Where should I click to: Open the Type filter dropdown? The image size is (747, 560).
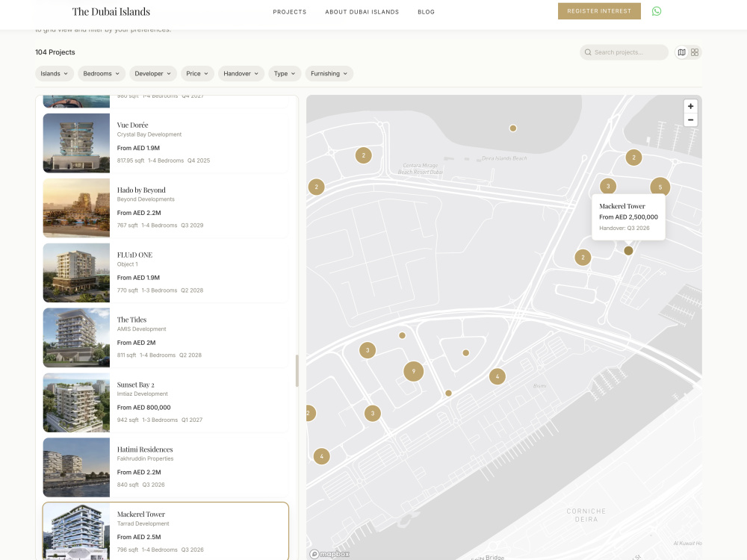click(285, 73)
